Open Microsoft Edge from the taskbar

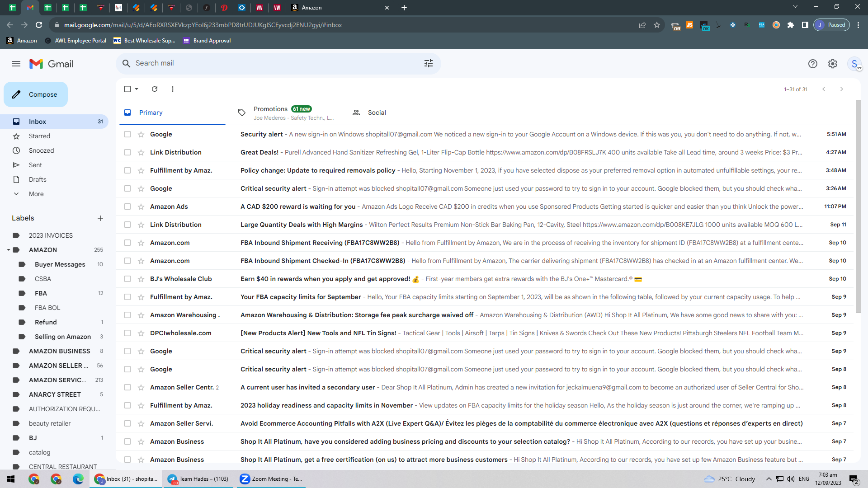78,479
